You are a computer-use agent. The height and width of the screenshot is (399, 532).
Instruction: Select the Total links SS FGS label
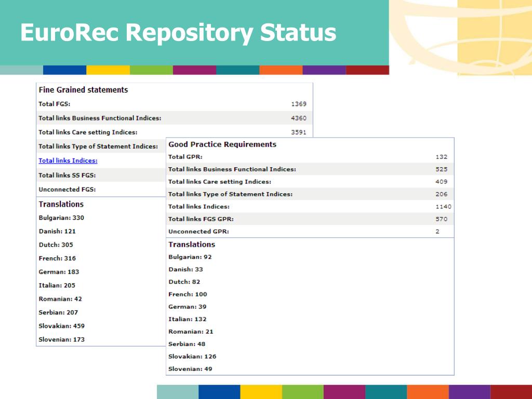pyautogui.click(x=67, y=175)
